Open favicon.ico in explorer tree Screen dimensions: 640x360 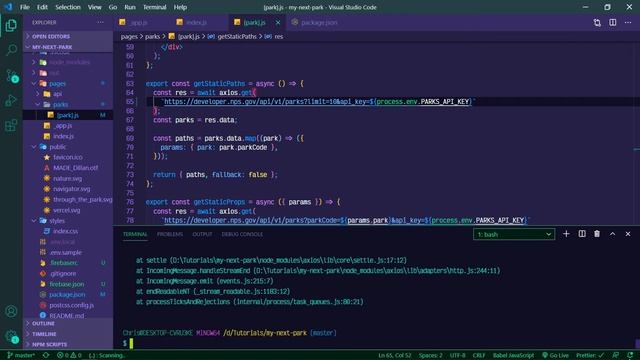pyautogui.click(x=68, y=157)
